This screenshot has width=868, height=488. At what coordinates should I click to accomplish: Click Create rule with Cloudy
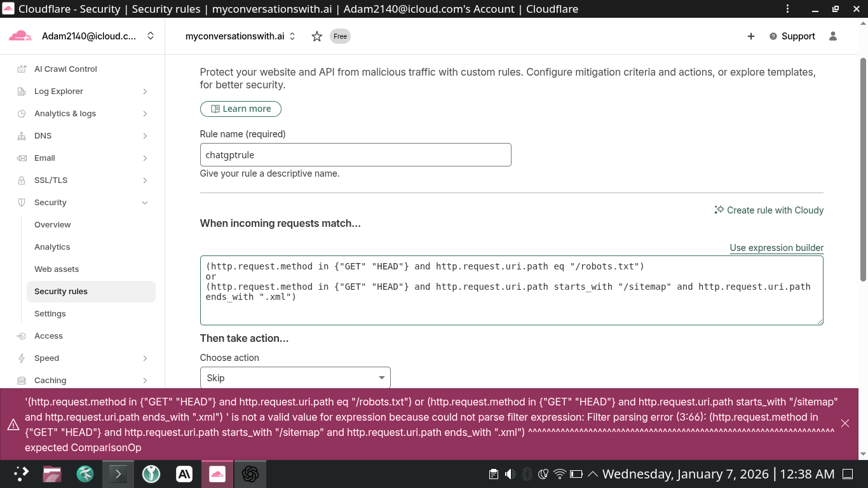tap(769, 210)
